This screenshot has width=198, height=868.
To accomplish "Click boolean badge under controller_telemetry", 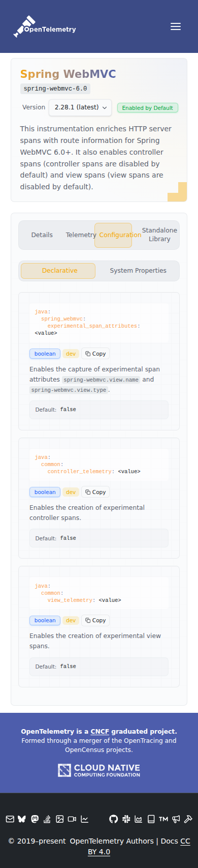I will (45, 492).
